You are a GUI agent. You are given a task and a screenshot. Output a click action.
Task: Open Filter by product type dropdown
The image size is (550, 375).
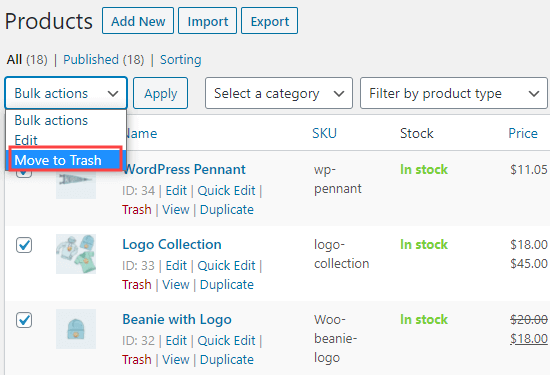click(x=454, y=93)
